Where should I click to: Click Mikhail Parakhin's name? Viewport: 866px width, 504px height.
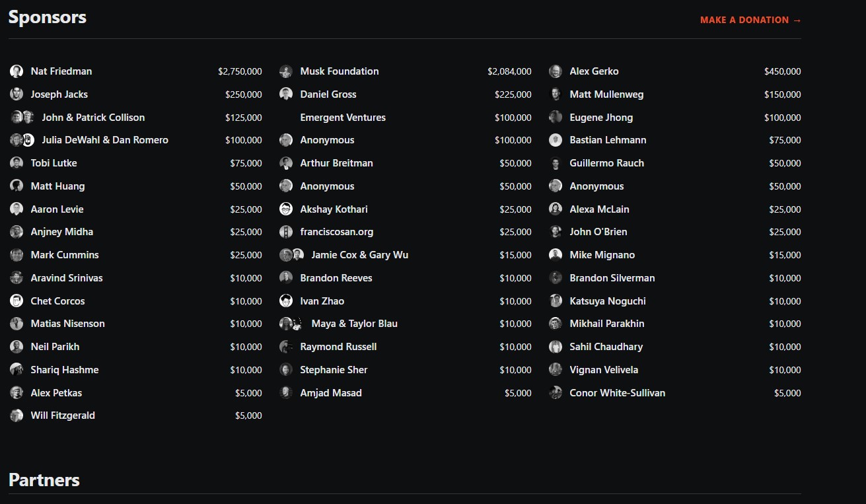[607, 324]
